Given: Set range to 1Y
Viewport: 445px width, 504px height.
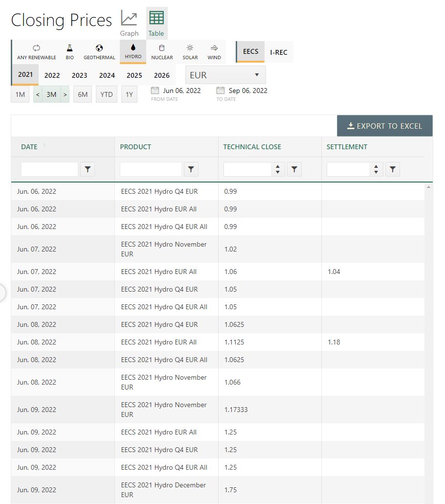Looking at the screenshot, I should [x=129, y=94].
